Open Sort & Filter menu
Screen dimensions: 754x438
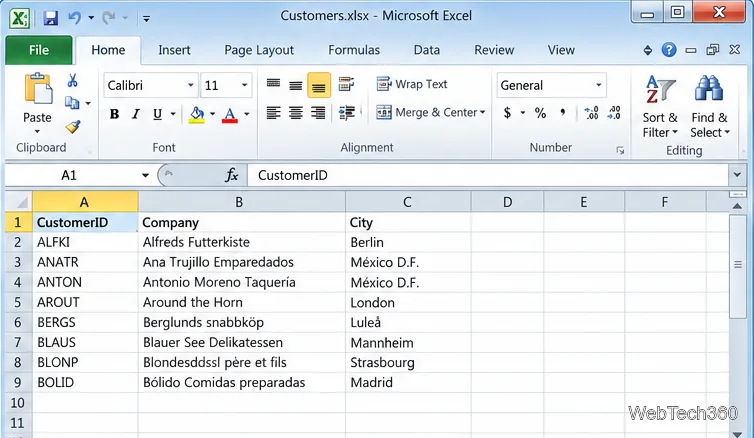[660, 107]
